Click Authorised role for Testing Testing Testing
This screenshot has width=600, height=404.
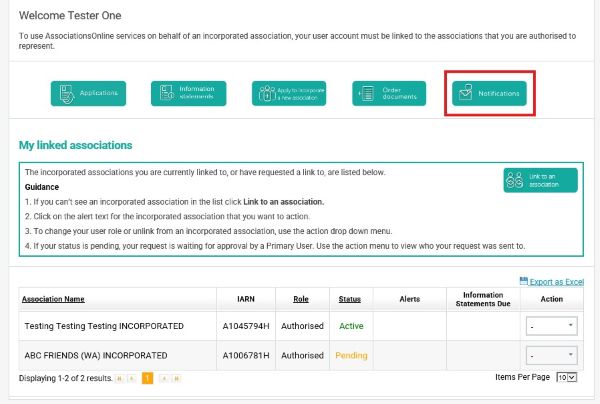click(302, 326)
